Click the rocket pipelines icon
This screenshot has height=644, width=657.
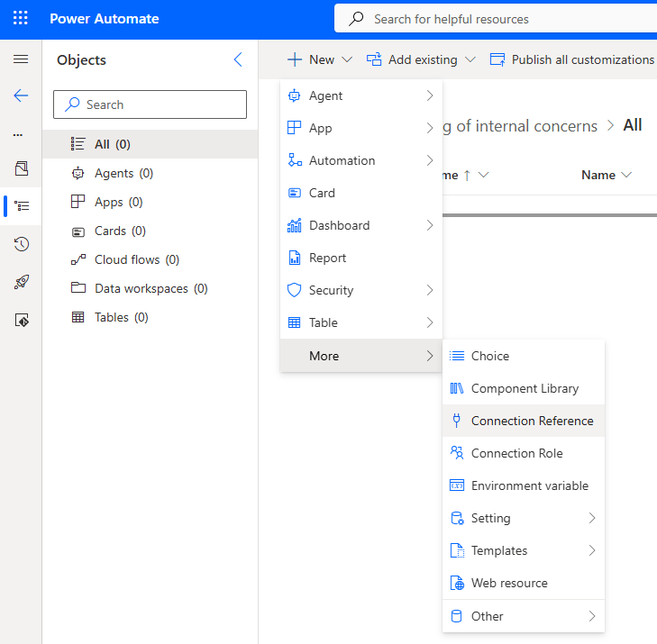(x=22, y=282)
